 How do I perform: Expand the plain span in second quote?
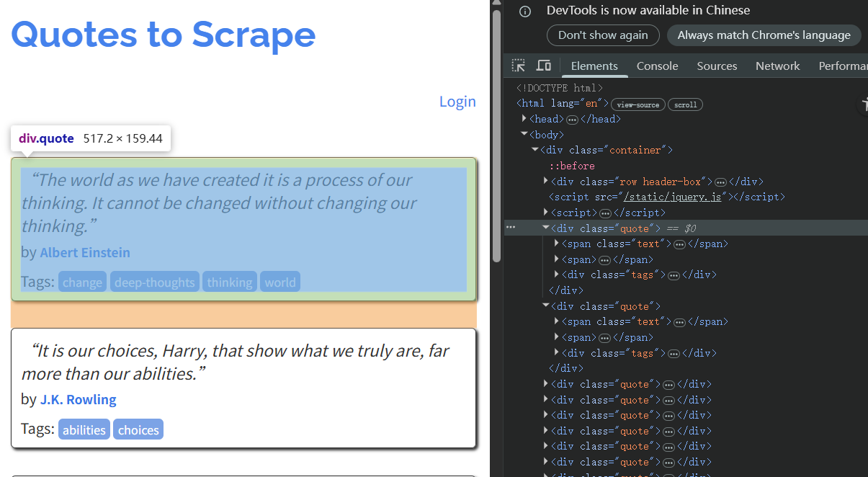[x=557, y=336]
